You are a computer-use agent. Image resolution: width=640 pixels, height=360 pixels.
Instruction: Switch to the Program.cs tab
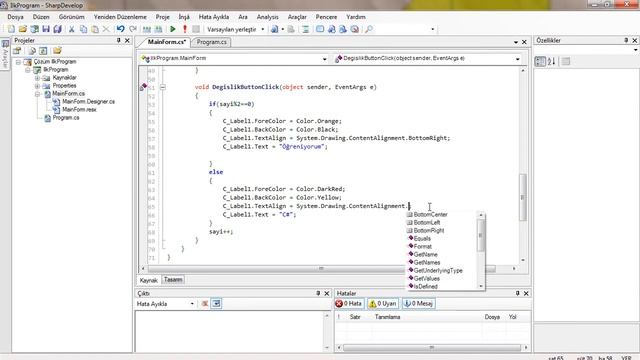coord(211,42)
